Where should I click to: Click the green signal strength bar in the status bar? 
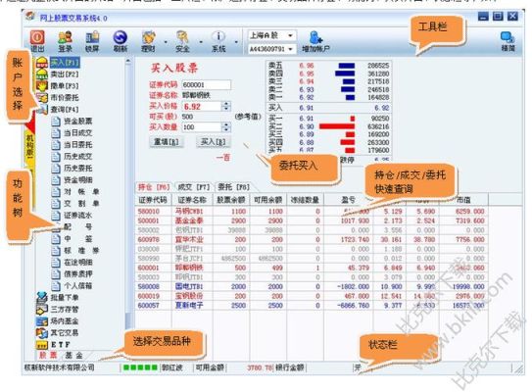tap(140, 367)
